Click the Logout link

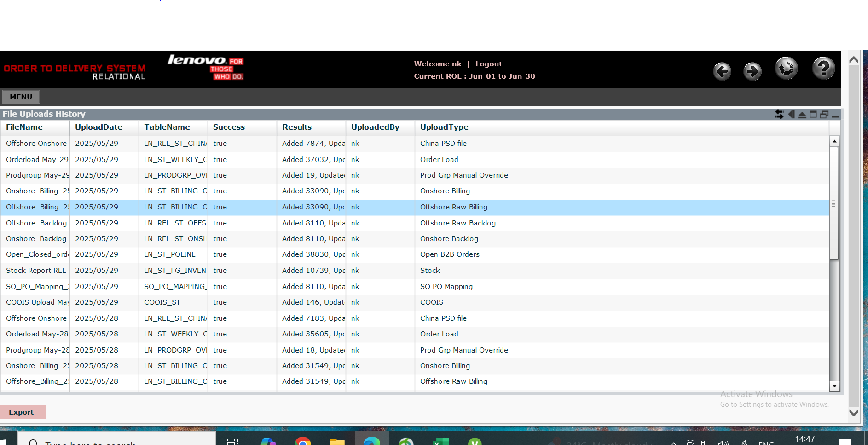pos(488,64)
